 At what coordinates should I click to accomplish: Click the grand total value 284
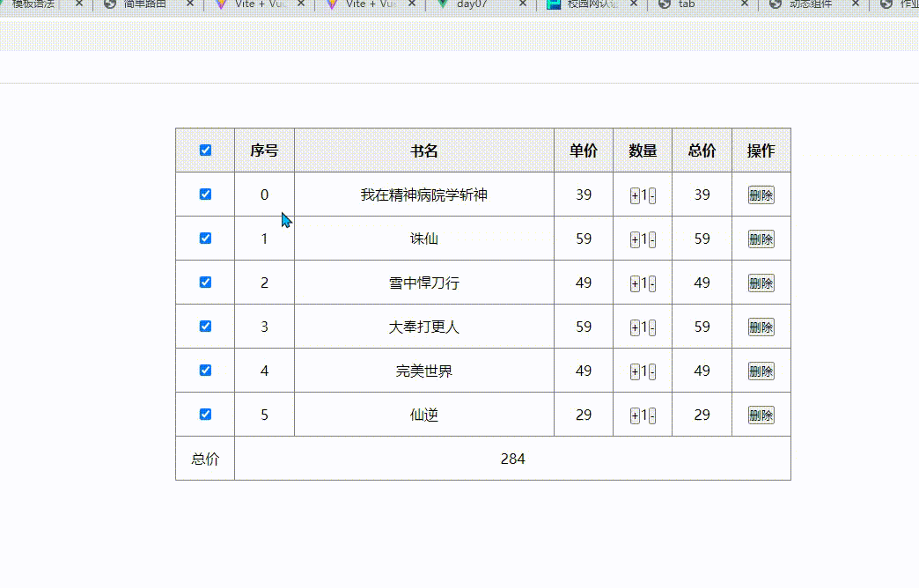click(513, 459)
